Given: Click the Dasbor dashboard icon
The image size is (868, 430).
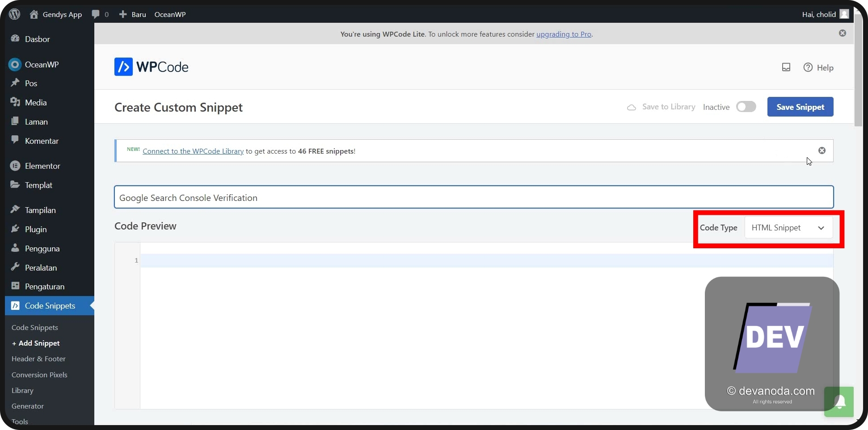Looking at the screenshot, I should coord(15,39).
